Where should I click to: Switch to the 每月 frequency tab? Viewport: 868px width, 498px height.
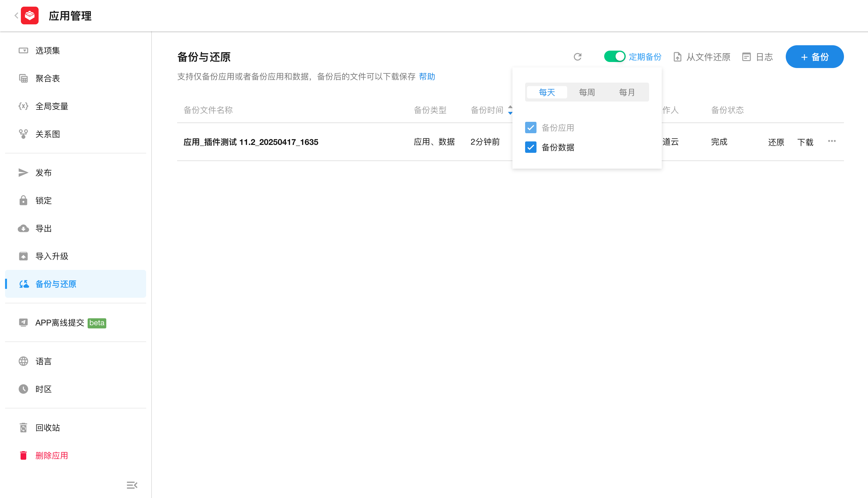tap(627, 92)
